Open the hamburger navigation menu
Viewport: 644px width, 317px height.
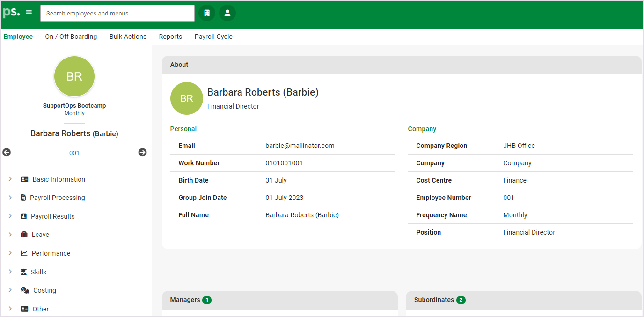(x=29, y=13)
